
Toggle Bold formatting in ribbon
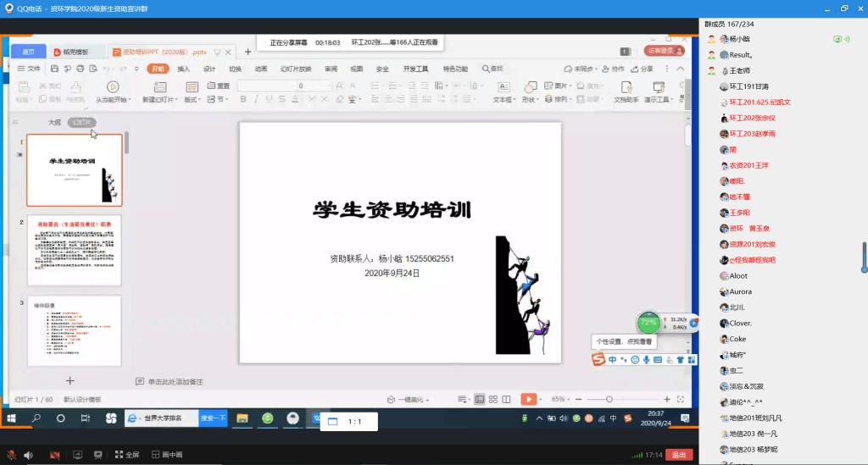(x=244, y=99)
